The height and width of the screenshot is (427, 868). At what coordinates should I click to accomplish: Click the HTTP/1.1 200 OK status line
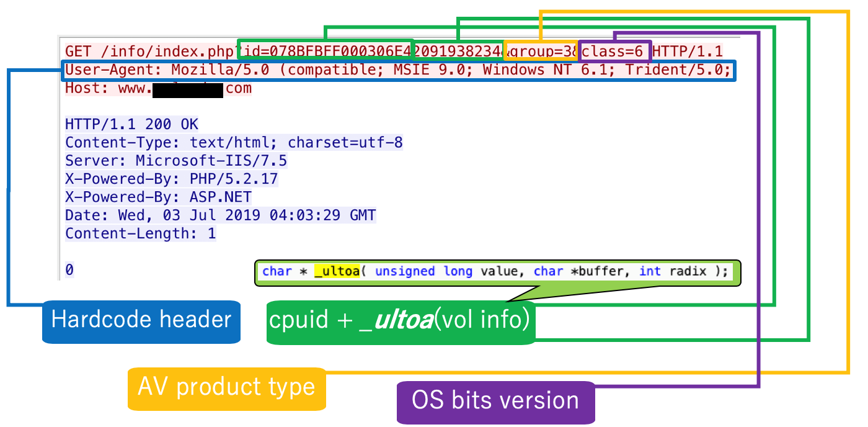pyautogui.click(x=131, y=125)
